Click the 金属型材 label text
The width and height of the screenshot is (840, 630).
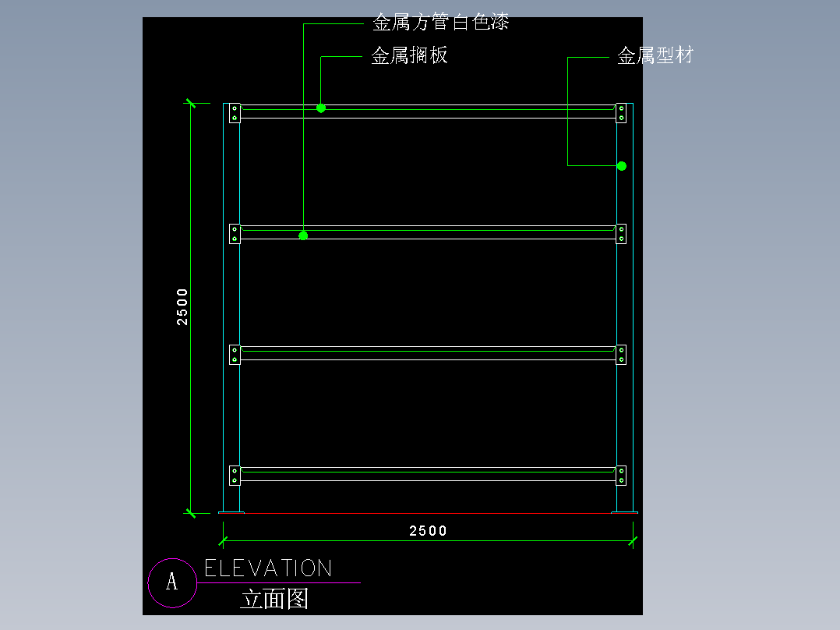tap(655, 55)
